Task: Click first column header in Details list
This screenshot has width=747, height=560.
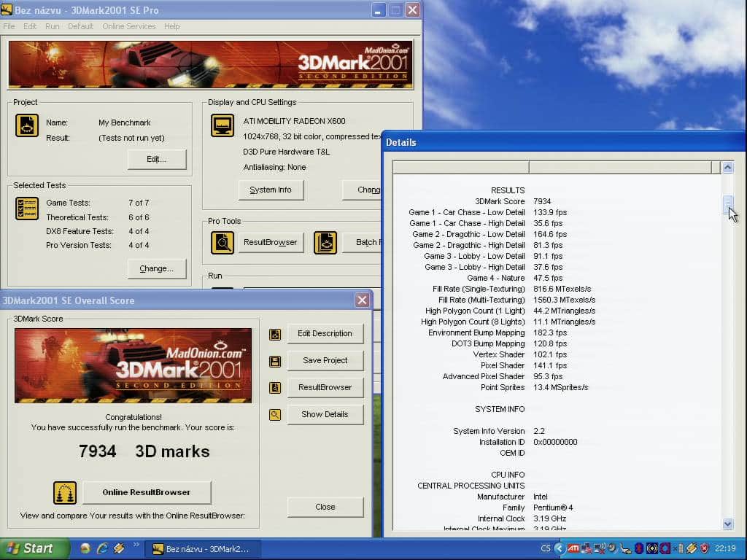Action: point(461,167)
